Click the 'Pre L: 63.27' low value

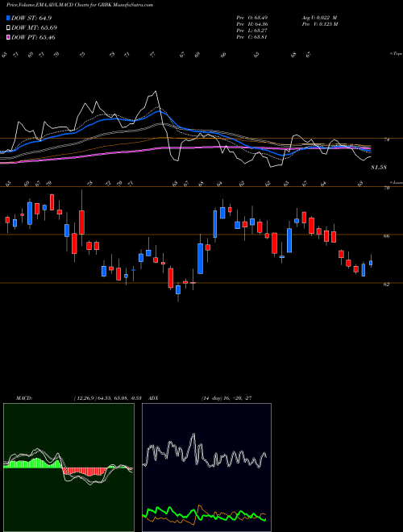pos(252,30)
